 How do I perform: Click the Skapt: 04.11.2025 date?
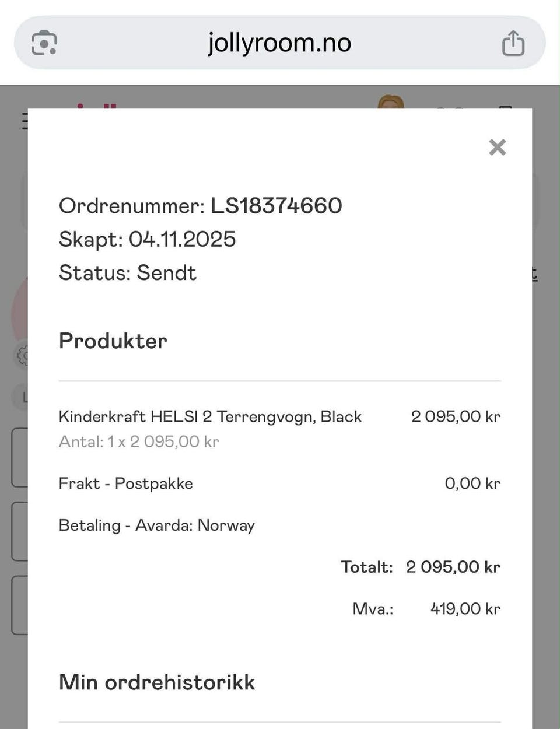(x=148, y=239)
